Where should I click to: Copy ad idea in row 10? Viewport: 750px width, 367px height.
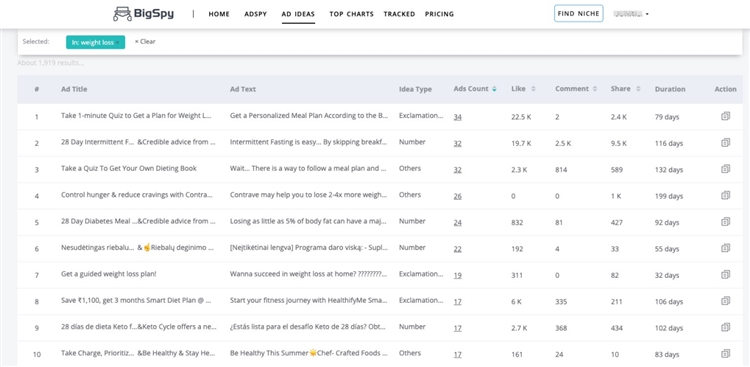[x=725, y=354]
